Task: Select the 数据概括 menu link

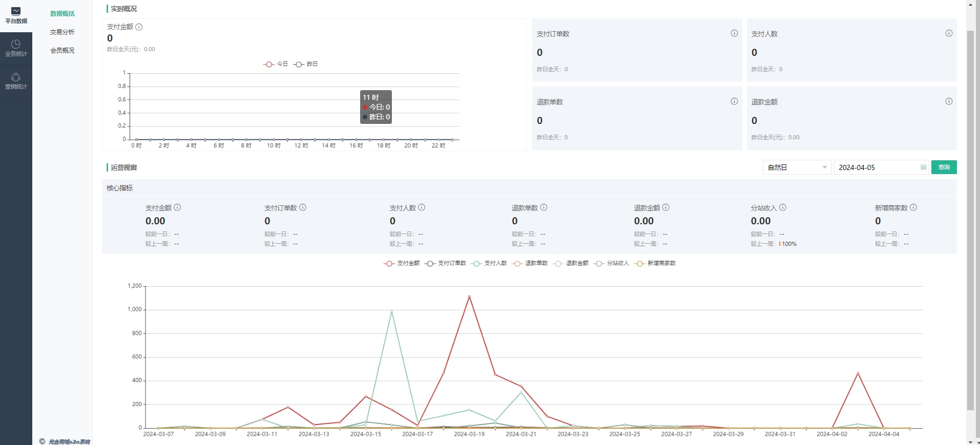Action: 62,13
